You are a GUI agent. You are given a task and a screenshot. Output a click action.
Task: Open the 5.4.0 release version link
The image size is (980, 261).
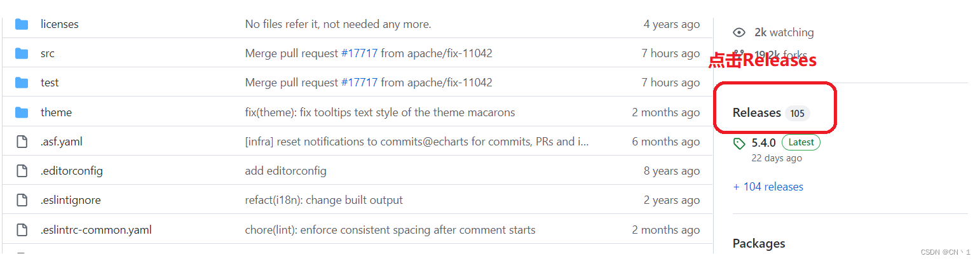click(x=763, y=142)
